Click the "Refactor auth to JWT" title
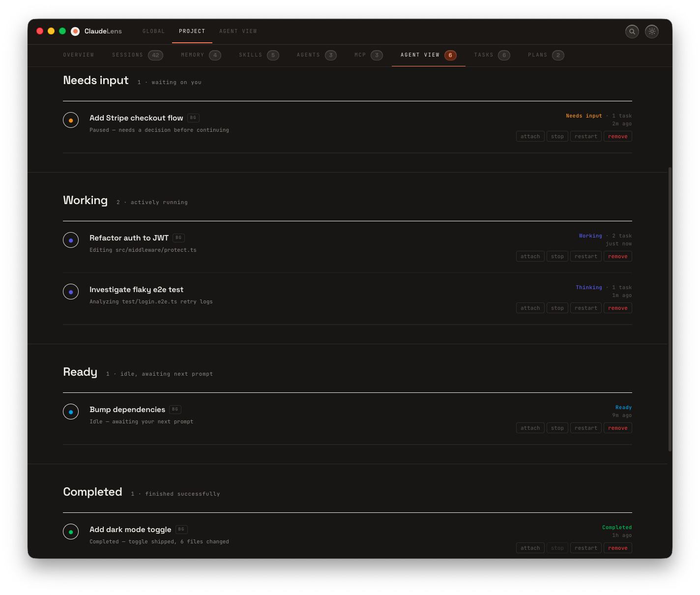Viewport: 700px width, 595px height. pos(129,238)
